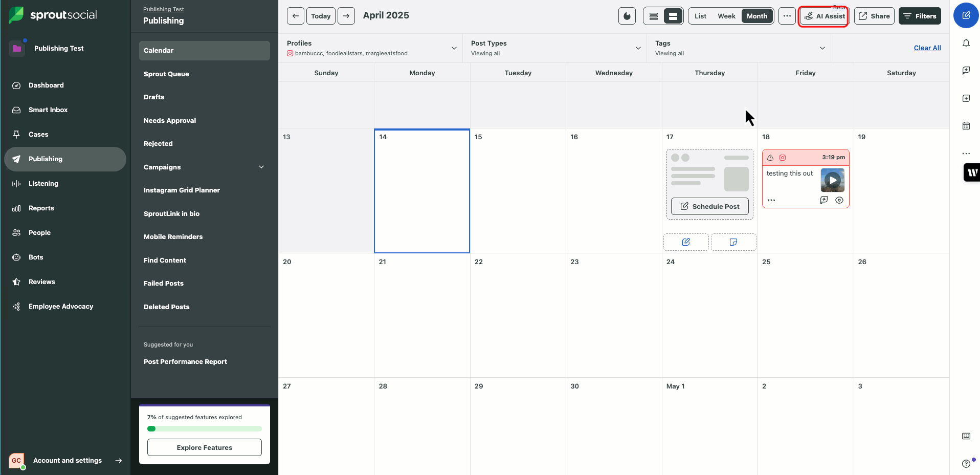Select Failed Posts in the Publishing menu
980x475 pixels.
(x=205, y=284)
